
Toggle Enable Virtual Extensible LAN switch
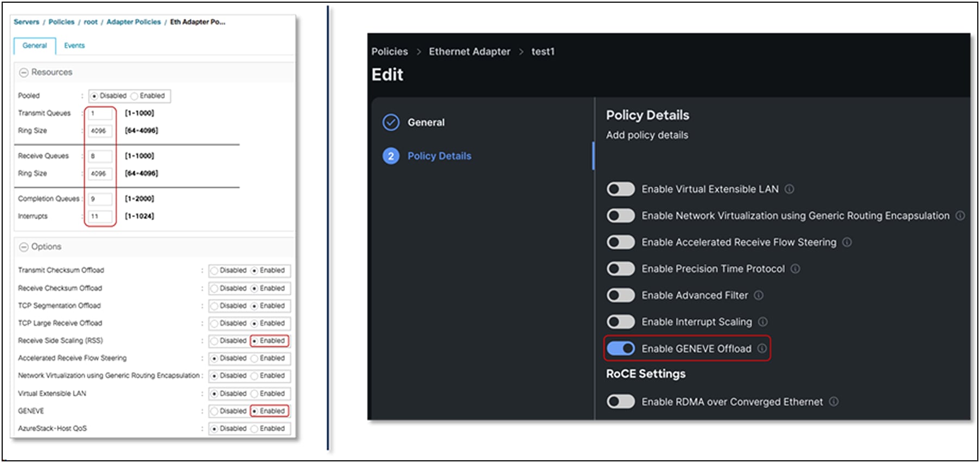coord(621,189)
